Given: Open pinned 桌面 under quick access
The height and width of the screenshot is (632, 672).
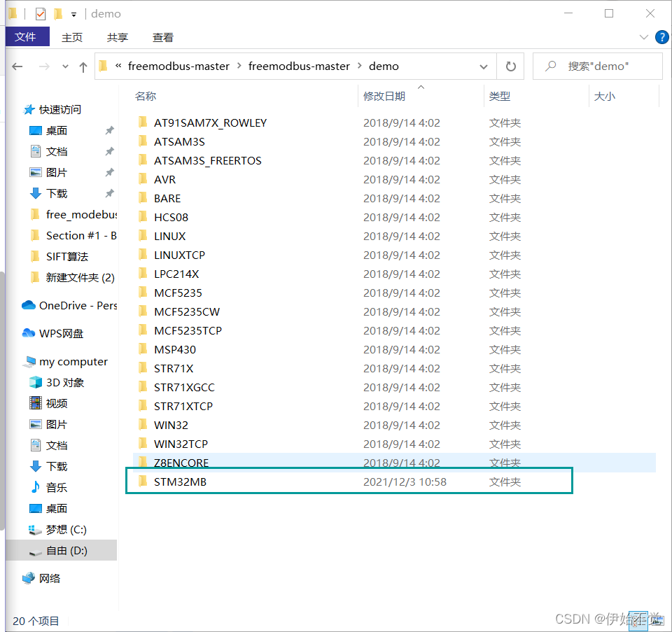Looking at the screenshot, I should pyautogui.click(x=57, y=130).
